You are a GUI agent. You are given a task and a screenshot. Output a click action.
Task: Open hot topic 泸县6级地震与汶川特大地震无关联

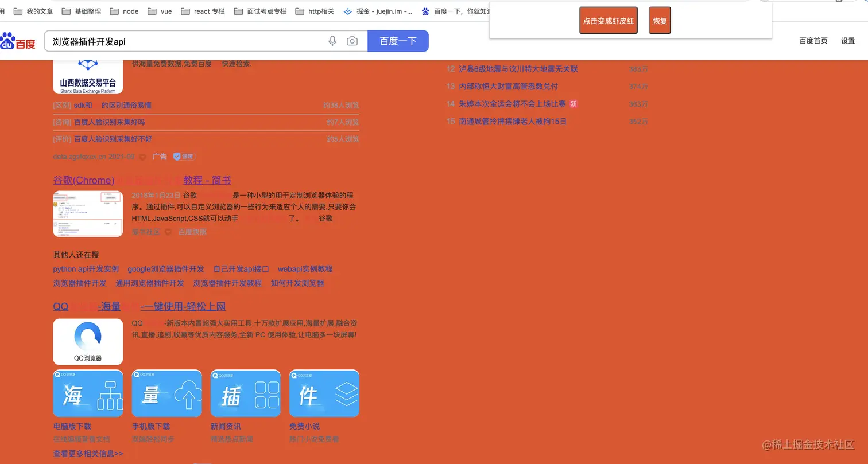(x=518, y=69)
